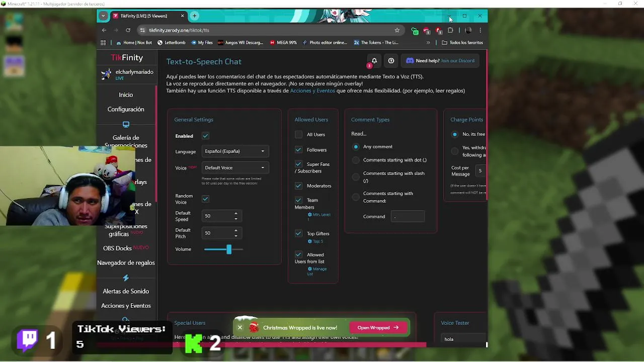The image size is (644, 362).
Task: Click the lightning bolt icon in the sidebar
Action: pos(126,278)
